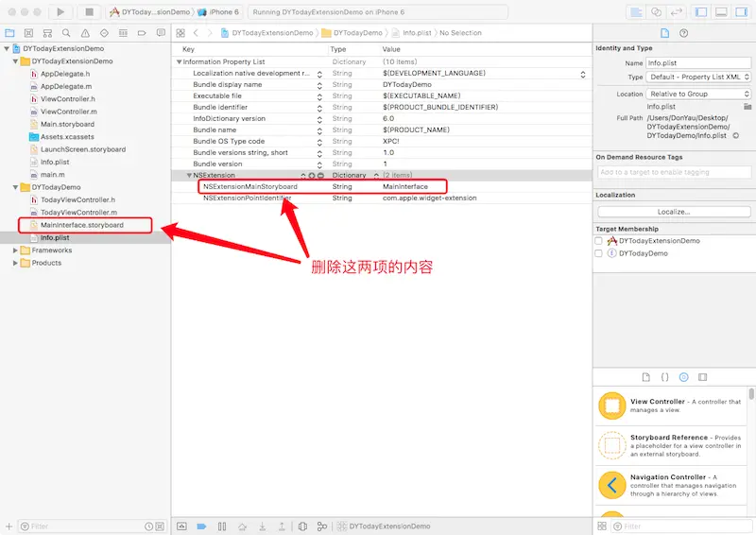Check DYTodayDemo target membership

pyautogui.click(x=598, y=253)
